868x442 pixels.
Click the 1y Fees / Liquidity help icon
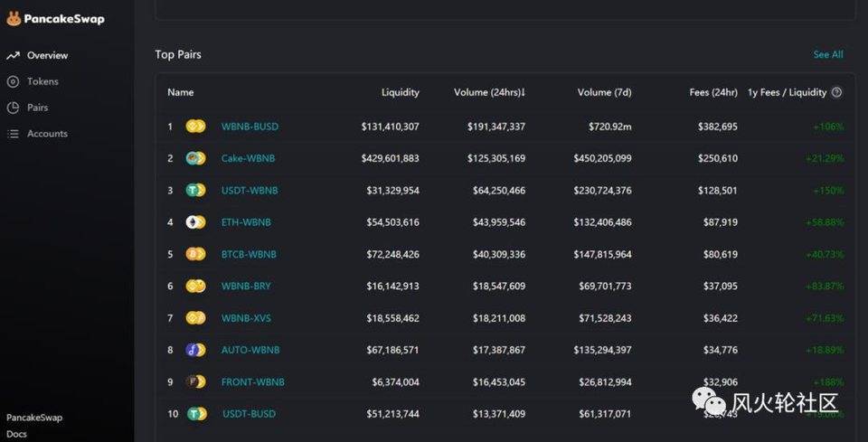pyautogui.click(x=836, y=92)
